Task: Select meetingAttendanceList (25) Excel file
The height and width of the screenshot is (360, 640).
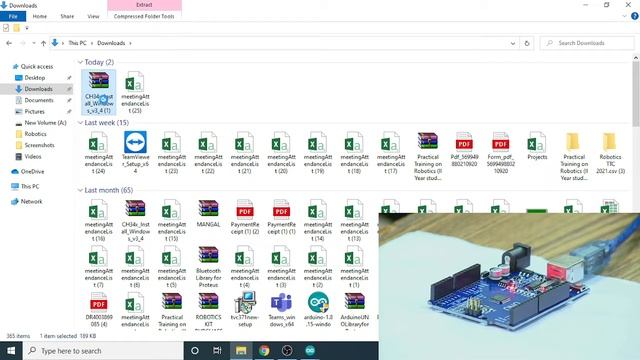Action: point(135,92)
